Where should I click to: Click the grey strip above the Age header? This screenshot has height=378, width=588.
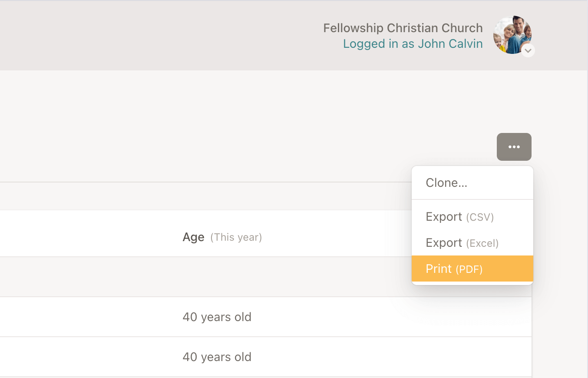click(174, 196)
